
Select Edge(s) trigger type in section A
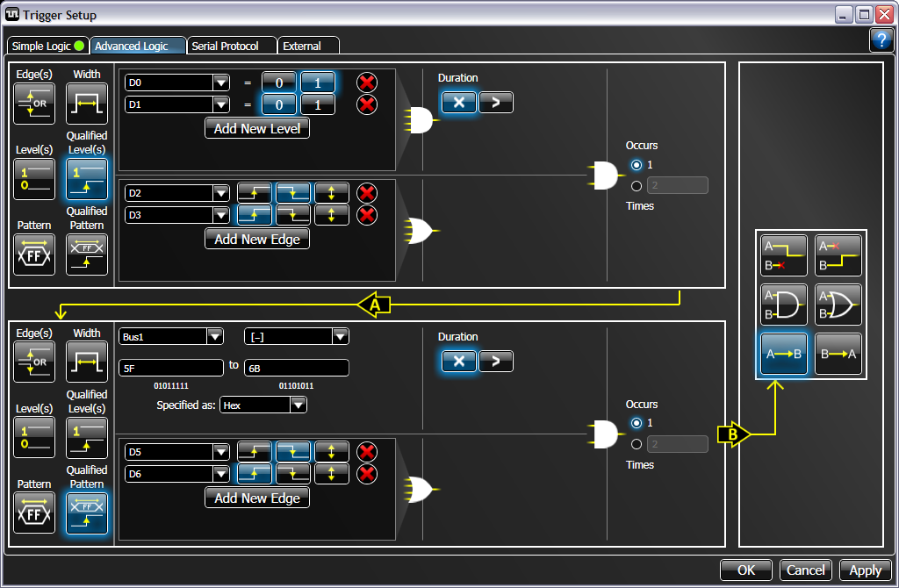[x=34, y=104]
